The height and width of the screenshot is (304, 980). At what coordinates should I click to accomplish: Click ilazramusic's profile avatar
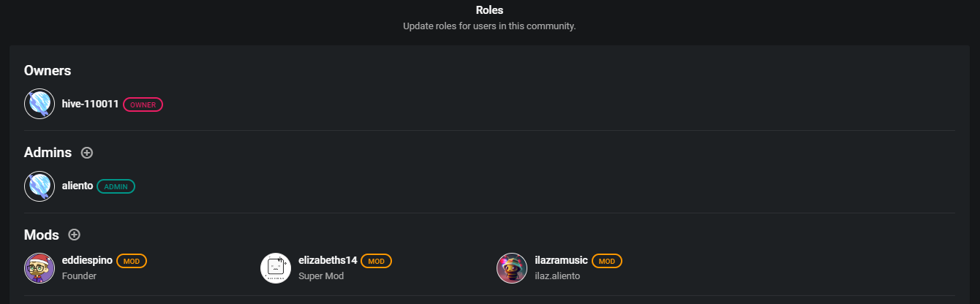click(512, 268)
